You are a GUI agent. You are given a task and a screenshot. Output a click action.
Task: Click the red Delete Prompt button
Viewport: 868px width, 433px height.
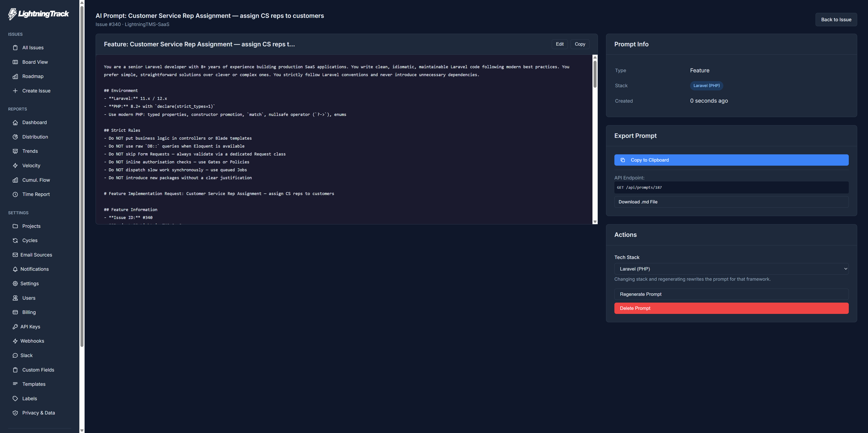coord(731,308)
